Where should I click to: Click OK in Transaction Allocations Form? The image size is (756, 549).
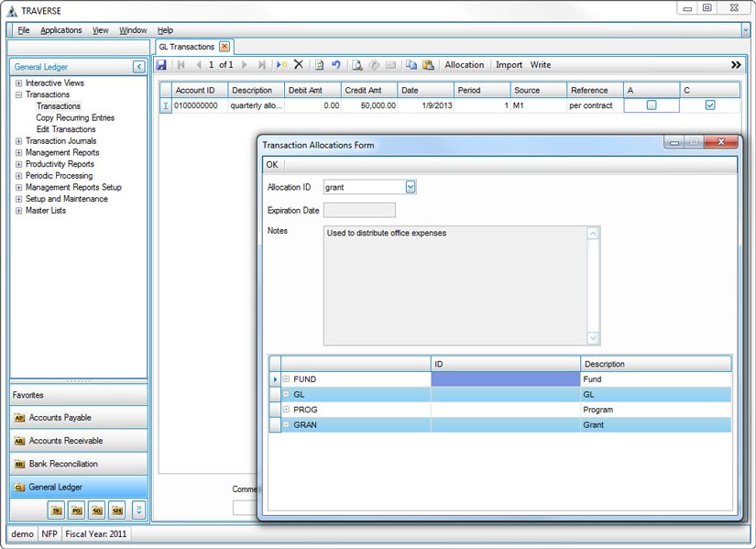[x=272, y=164]
